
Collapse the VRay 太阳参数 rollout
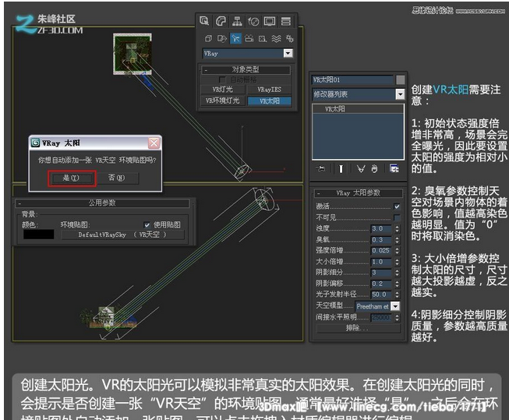pos(358,193)
